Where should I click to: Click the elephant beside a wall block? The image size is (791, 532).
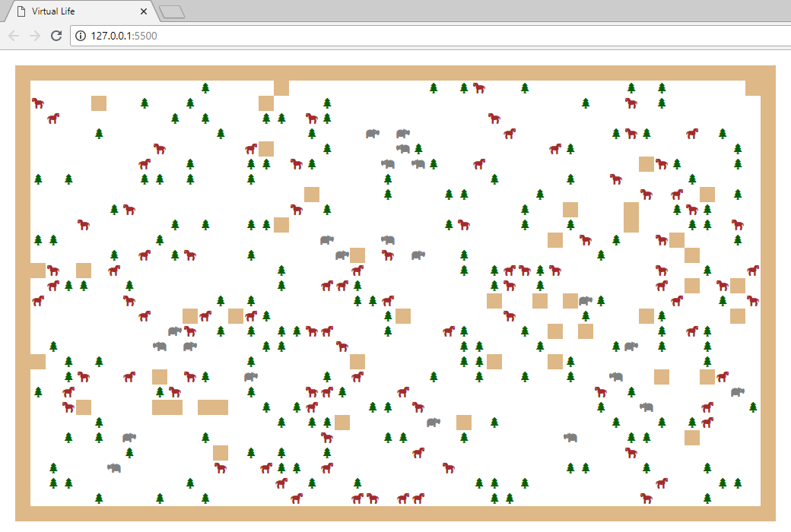pos(585,301)
